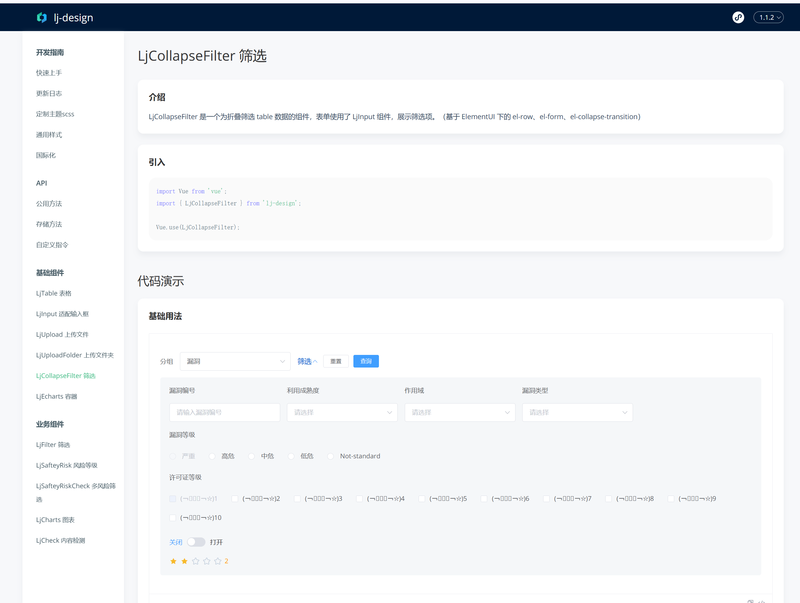Open the 分组 select dropdown

point(234,361)
